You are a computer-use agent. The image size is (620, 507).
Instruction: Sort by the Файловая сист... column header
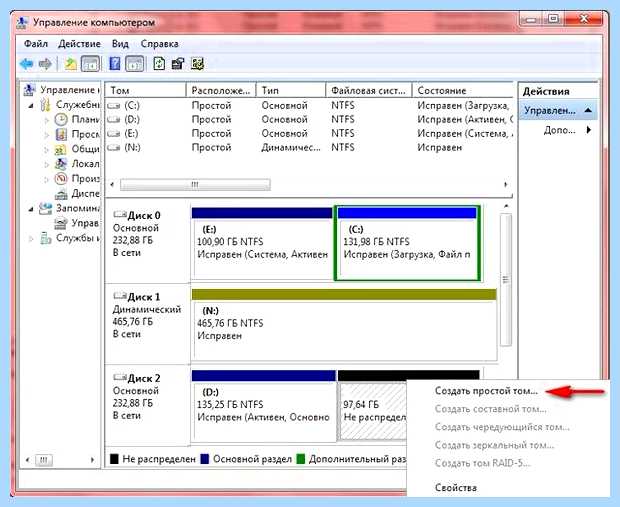point(369,90)
